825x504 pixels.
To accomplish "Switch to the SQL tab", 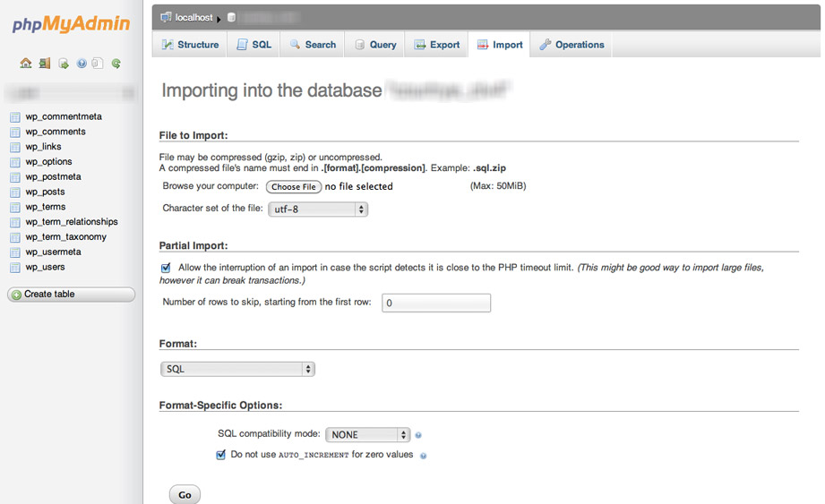I will tap(254, 45).
